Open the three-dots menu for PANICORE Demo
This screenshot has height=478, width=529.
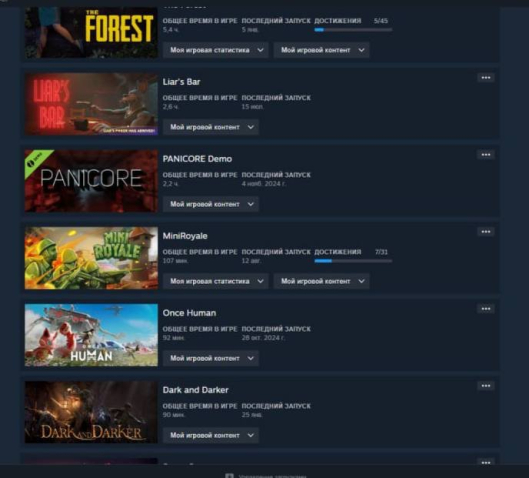pyautogui.click(x=486, y=155)
